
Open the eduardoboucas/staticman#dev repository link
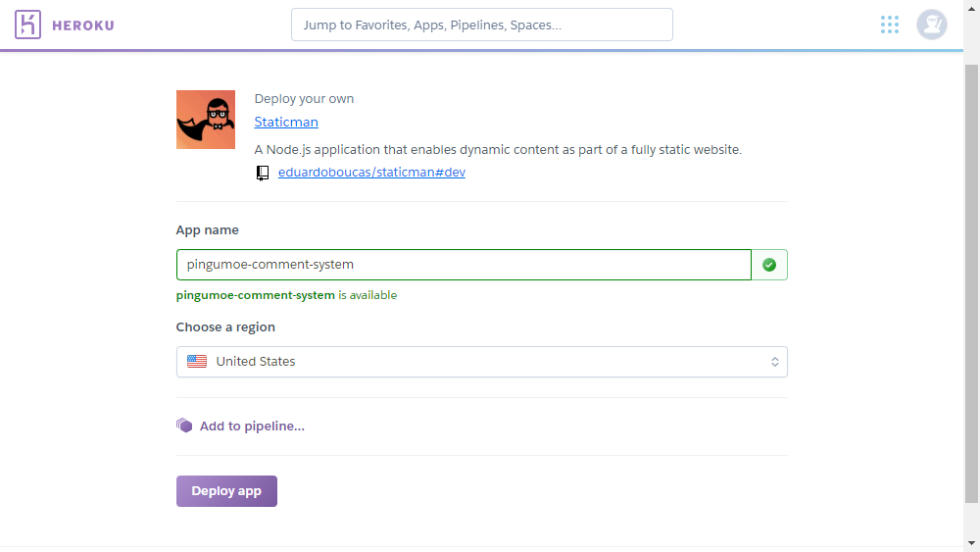[371, 172]
